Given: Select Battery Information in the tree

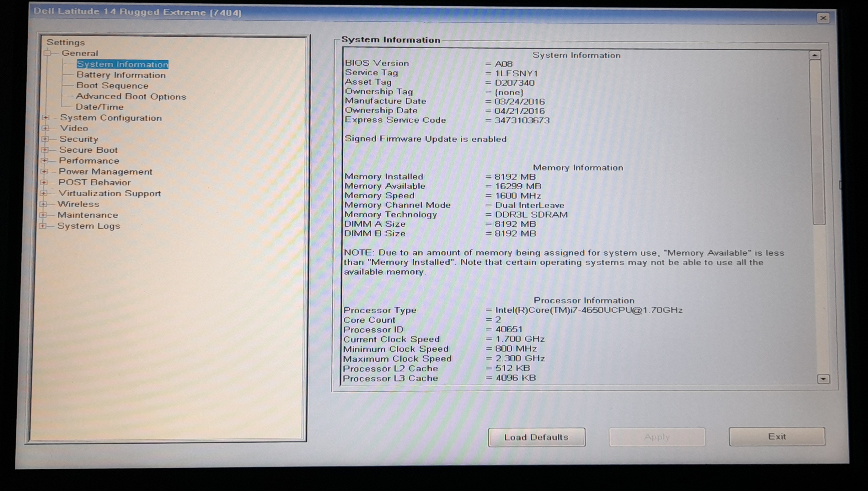Looking at the screenshot, I should tap(121, 75).
